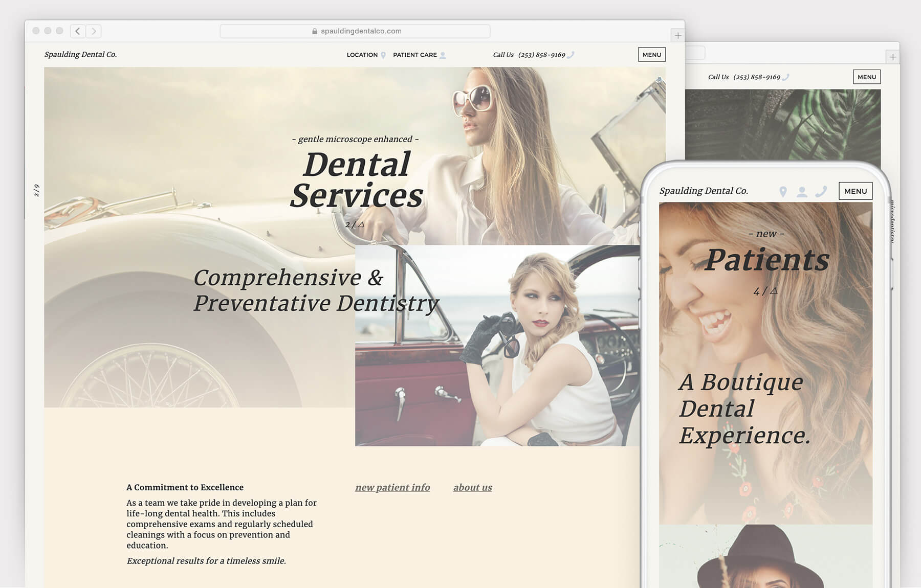The height and width of the screenshot is (588, 921).
Task: Tap the Patients heading on the phone mockup
Action: 767,260
